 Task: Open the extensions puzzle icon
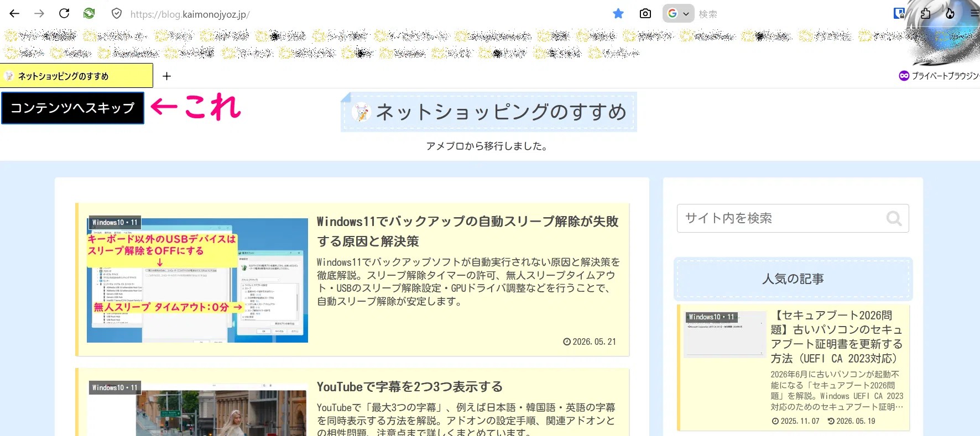click(x=925, y=14)
